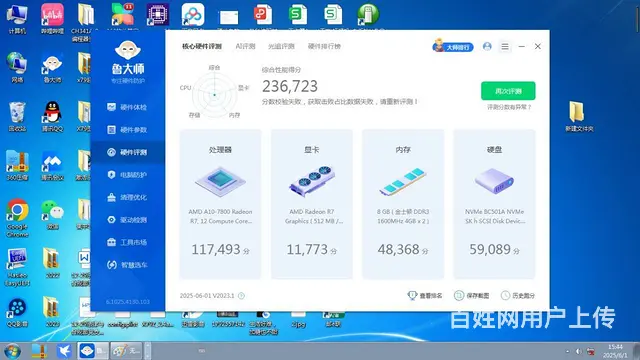Screen dimensions: 640x360
Task: Open file explorer pinned on taskbar
Action: click(40, 351)
